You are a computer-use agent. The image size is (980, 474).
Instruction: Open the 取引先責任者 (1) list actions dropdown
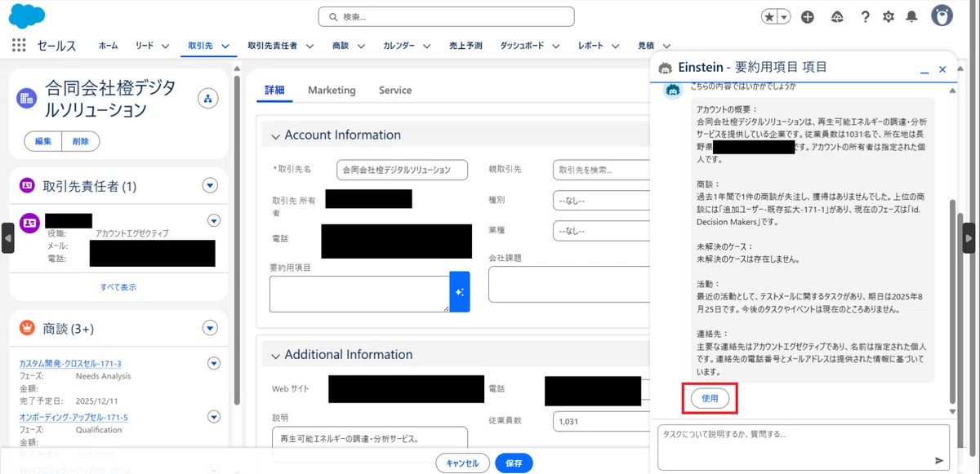(210, 186)
